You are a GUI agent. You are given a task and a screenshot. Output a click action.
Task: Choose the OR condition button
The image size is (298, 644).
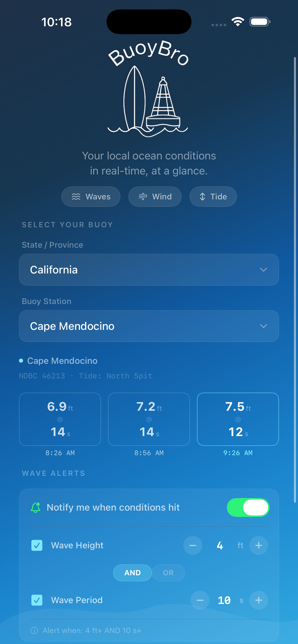[168, 573]
